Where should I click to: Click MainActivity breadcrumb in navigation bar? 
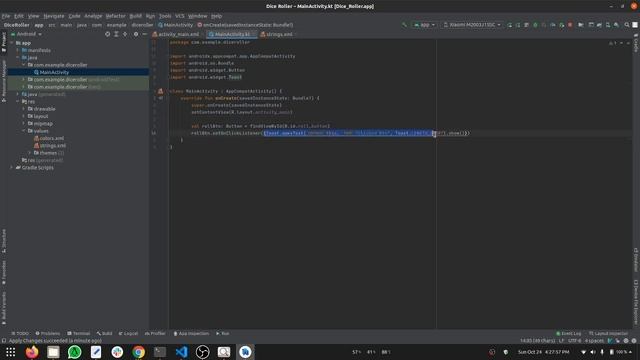(x=176, y=25)
